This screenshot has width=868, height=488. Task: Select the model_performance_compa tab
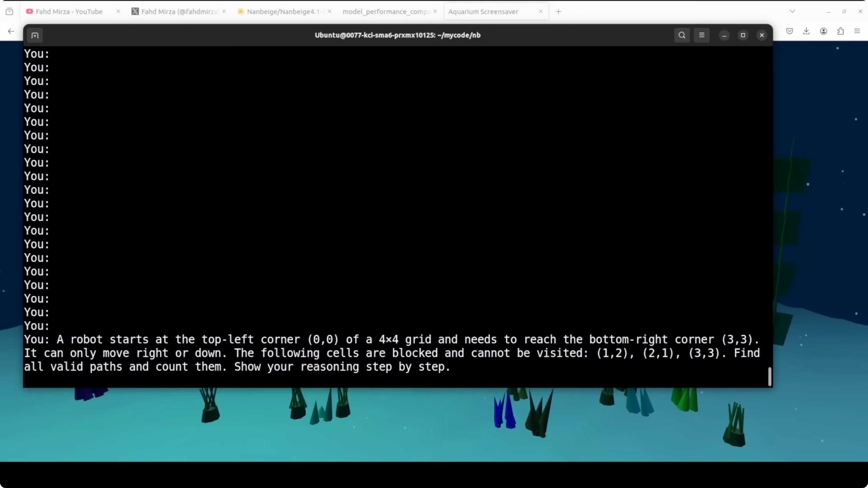pos(386,12)
